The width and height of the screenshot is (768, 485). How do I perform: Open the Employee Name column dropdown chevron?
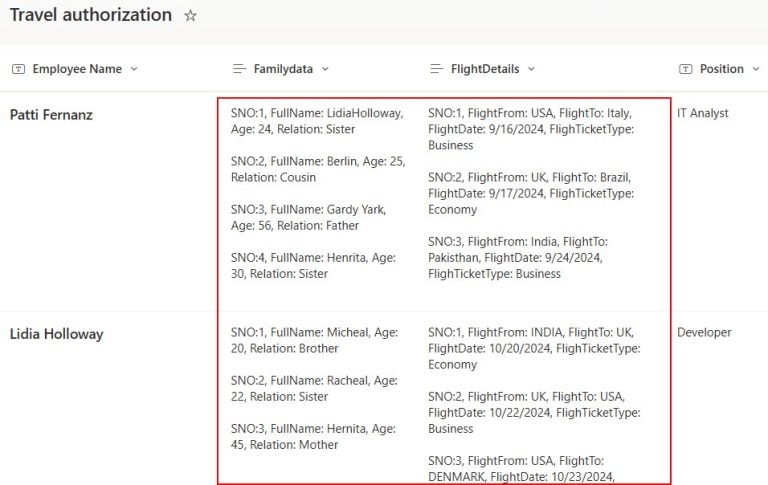134,69
